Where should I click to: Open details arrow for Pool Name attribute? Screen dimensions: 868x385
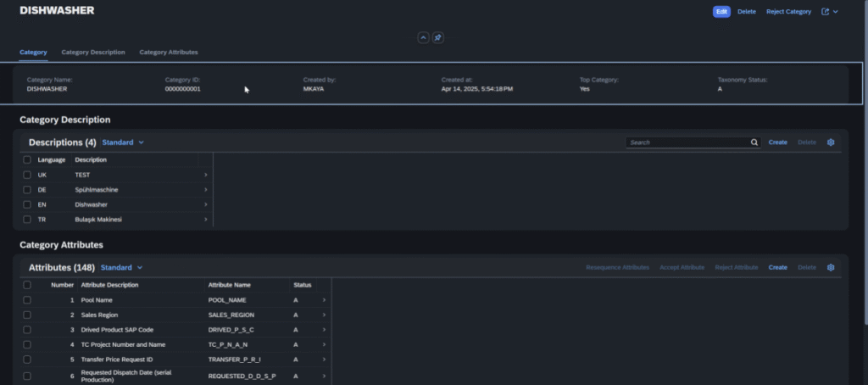click(324, 300)
